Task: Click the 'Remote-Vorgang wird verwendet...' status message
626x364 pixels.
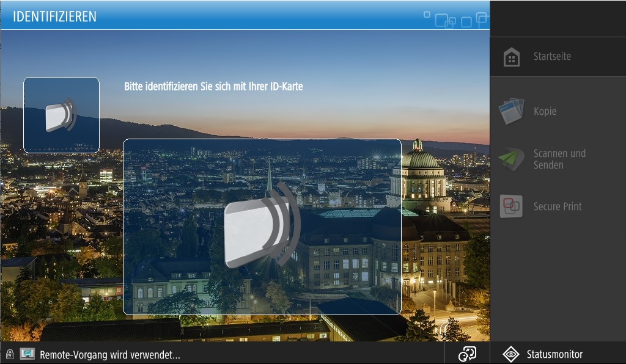Action: pos(110,354)
